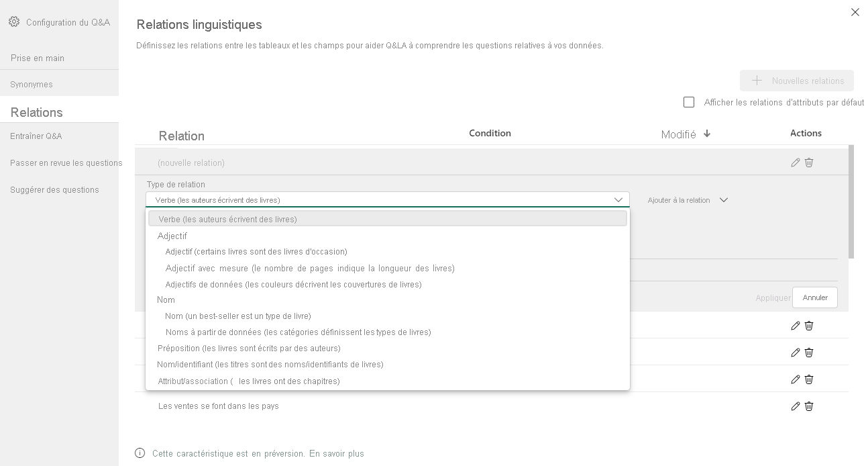
Task: Click the Configuration du Q&A gear icon
Action: tap(14, 21)
